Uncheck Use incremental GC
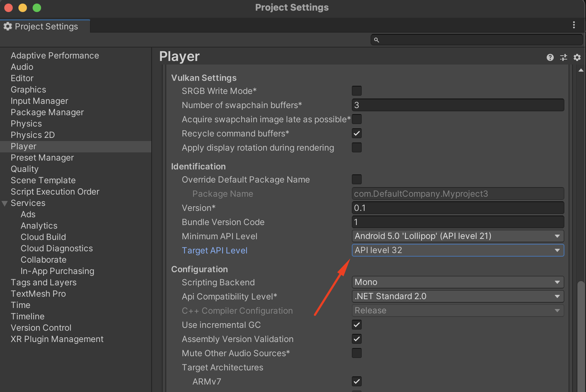This screenshot has width=586, height=392. (x=356, y=325)
